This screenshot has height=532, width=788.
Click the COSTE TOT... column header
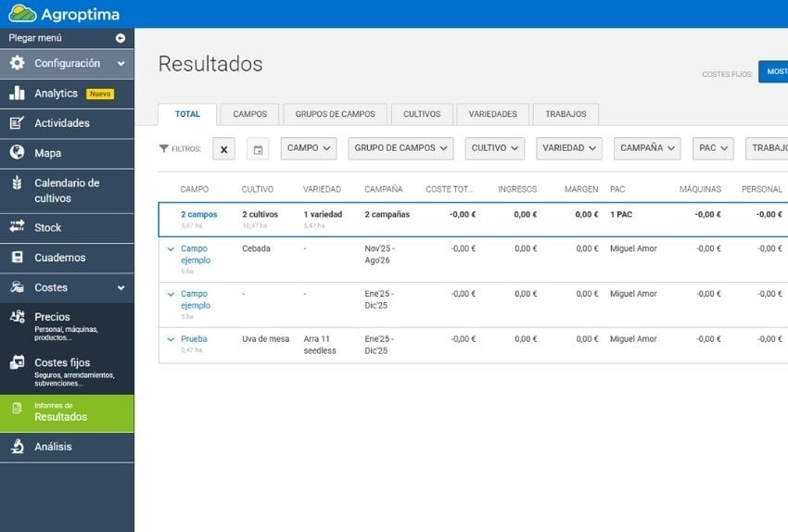click(450, 189)
